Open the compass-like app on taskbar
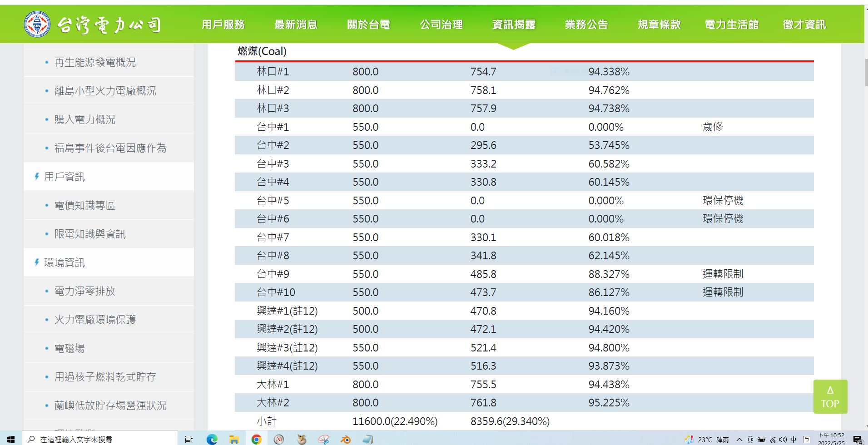Screen dimensions: 868x445 tap(279, 439)
